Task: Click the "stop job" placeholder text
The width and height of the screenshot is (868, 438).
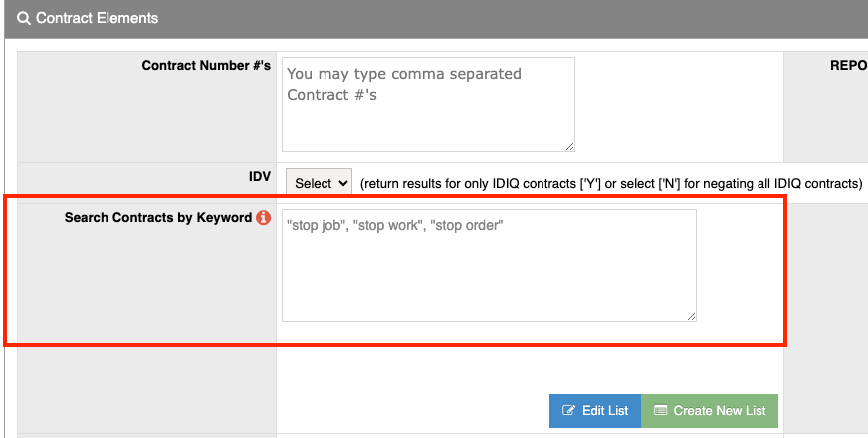Action: tap(313, 226)
